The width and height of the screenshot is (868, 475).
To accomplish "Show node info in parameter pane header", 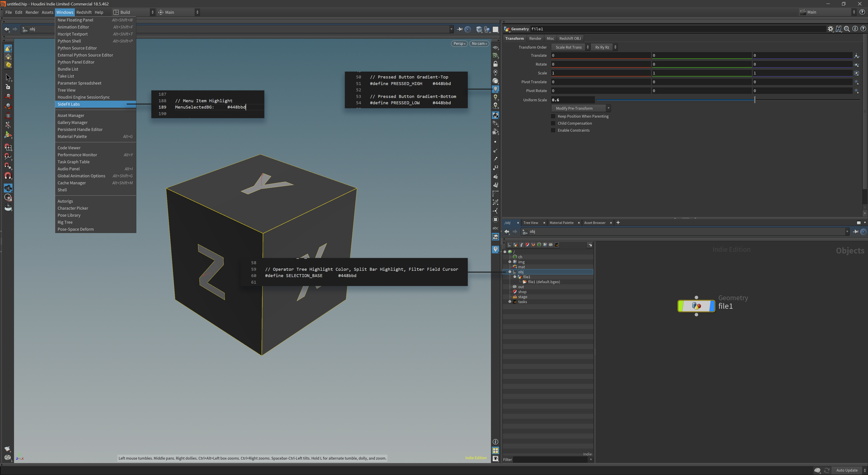I will click(855, 29).
